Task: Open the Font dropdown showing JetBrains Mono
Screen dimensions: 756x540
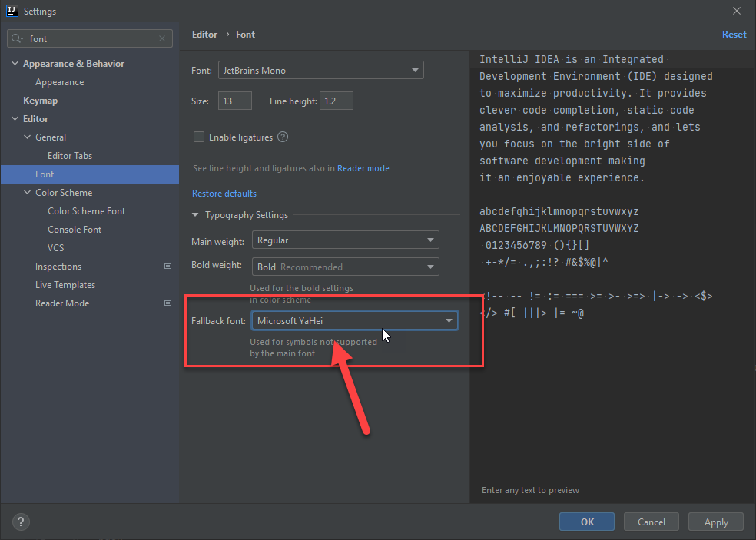Action: tap(321, 70)
